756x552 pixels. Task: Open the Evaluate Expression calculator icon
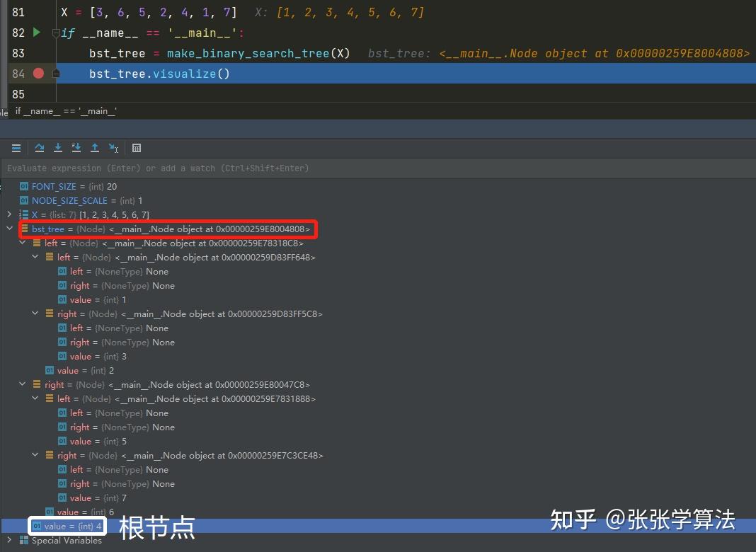click(x=137, y=148)
